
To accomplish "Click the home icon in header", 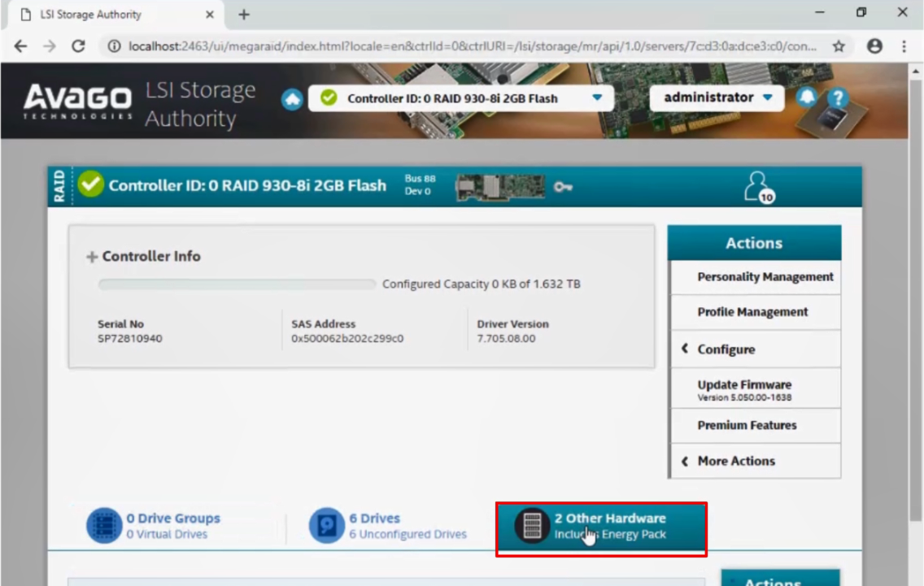I will click(x=292, y=99).
